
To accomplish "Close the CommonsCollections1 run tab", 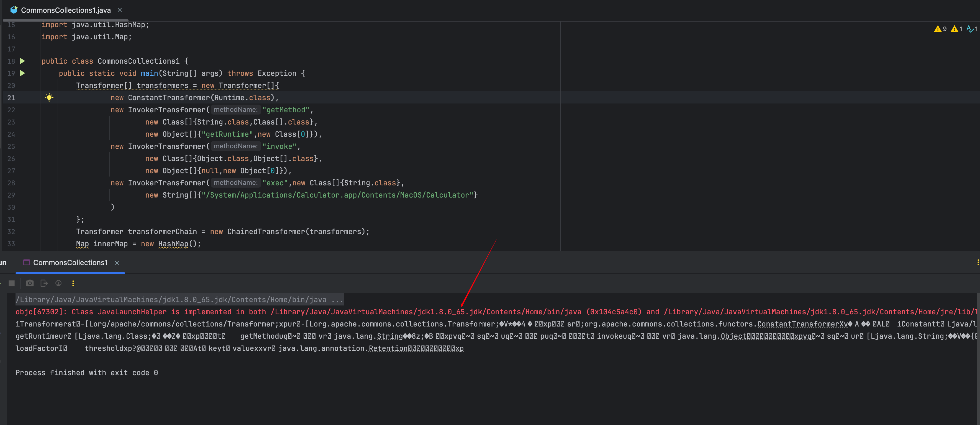I will tap(117, 263).
